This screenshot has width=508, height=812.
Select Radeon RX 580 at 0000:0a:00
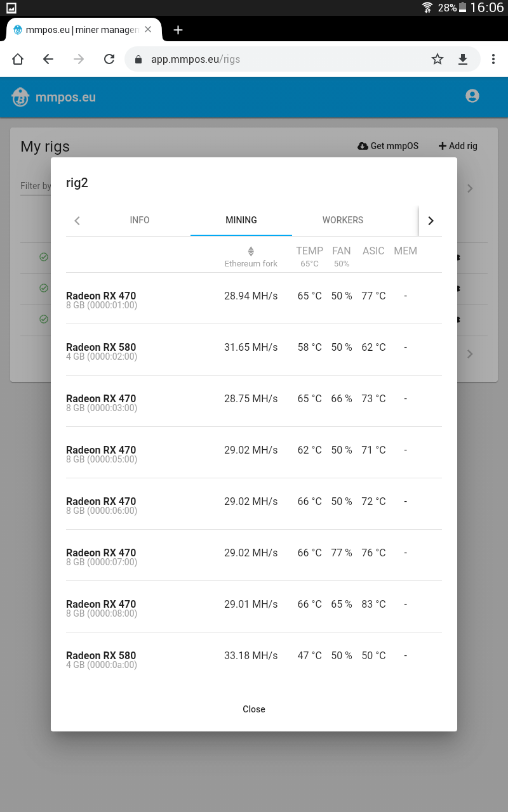[254, 658]
